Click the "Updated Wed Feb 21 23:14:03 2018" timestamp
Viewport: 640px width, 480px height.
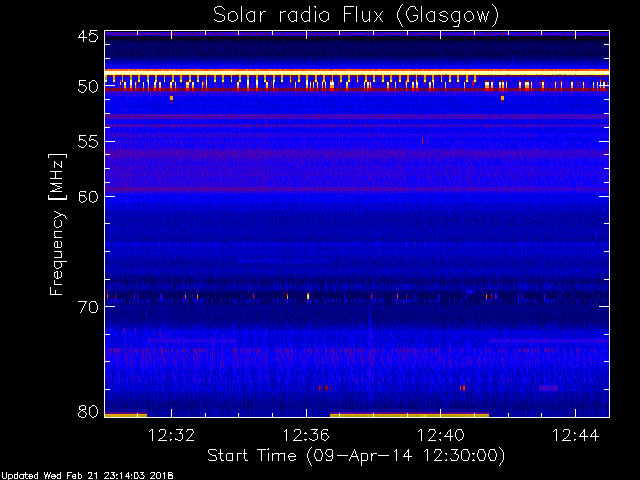coord(87,476)
